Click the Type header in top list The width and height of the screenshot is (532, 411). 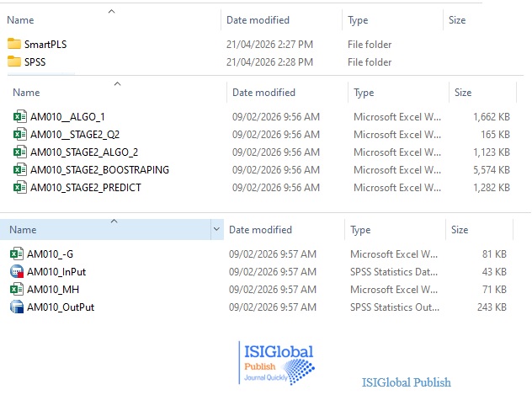point(358,20)
